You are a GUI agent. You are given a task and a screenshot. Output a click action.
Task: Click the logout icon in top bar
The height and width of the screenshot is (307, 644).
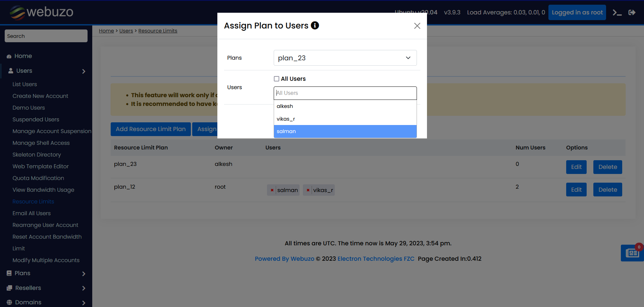(632, 13)
